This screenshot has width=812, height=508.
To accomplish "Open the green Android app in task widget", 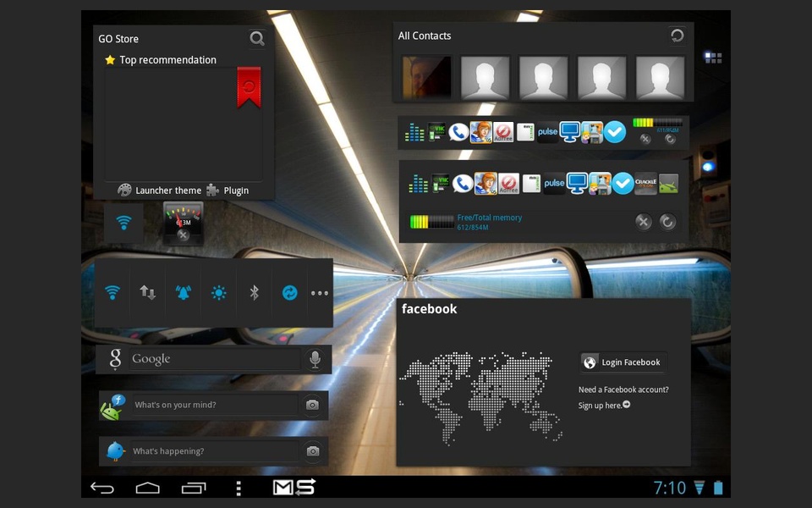I will 668,184.
